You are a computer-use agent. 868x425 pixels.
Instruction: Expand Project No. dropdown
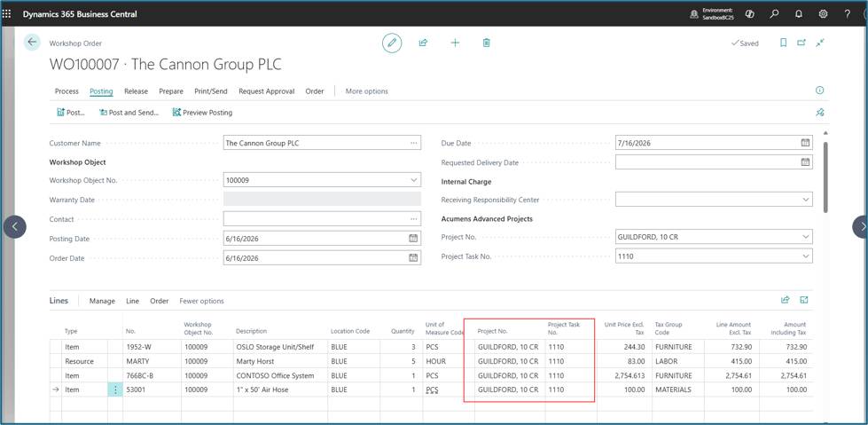point(805,237)
